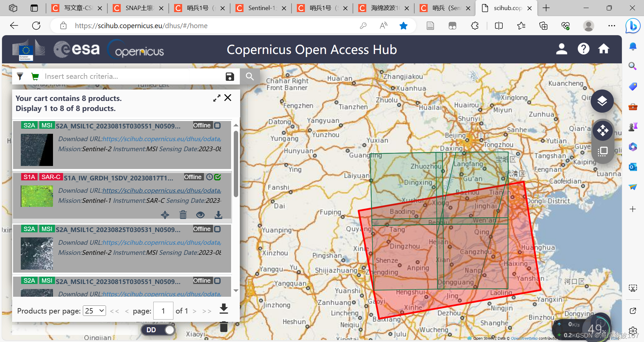
Task: Go back in browser history
Action: pos(14,26)
